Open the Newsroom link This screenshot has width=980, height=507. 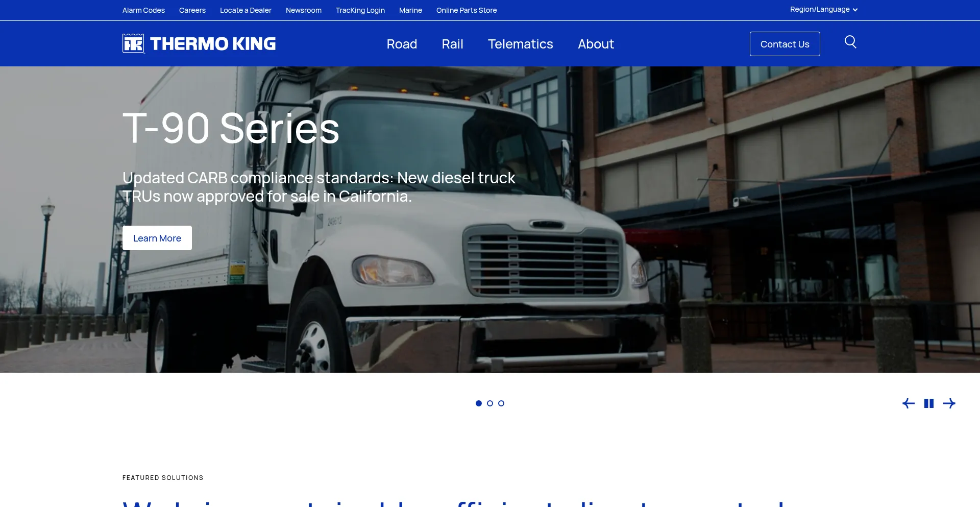click(x=304, y=10)
